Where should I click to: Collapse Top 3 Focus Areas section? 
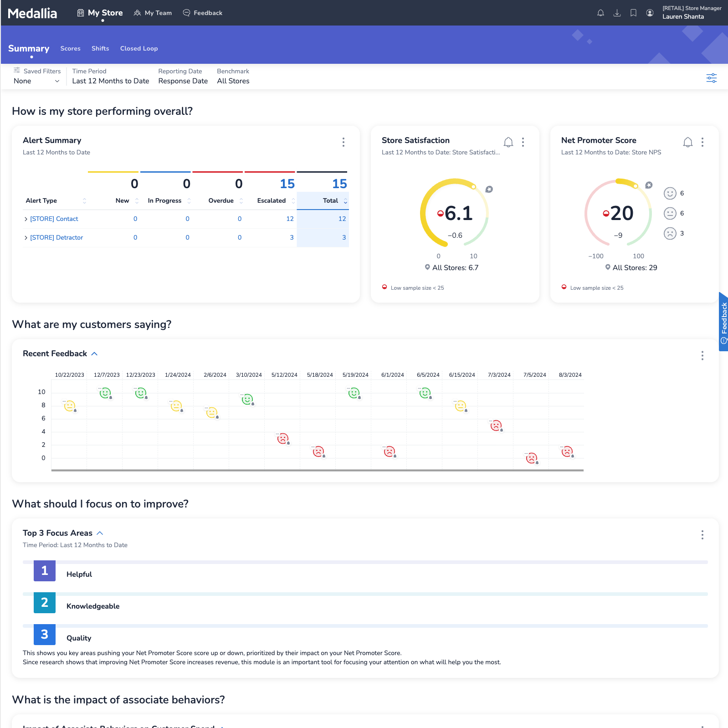(x=100, y=533)
